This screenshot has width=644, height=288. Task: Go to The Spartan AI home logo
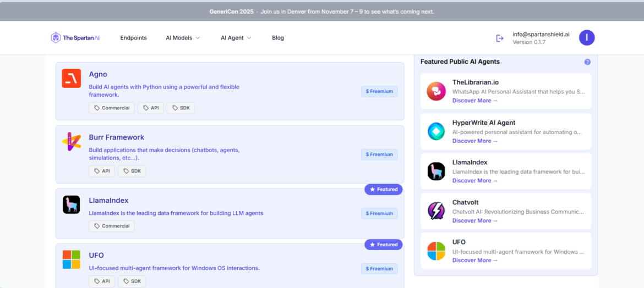tap(75, 38)
